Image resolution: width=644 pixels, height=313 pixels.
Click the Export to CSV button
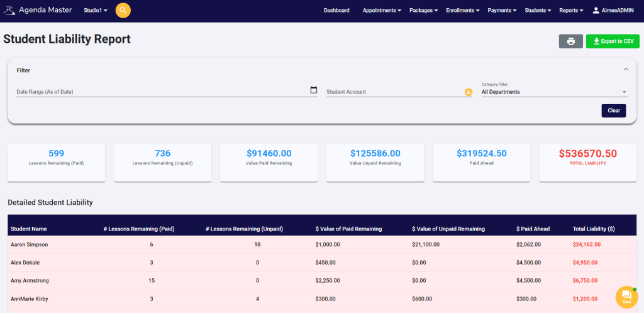pyautogui.click(x=613, y=42)
